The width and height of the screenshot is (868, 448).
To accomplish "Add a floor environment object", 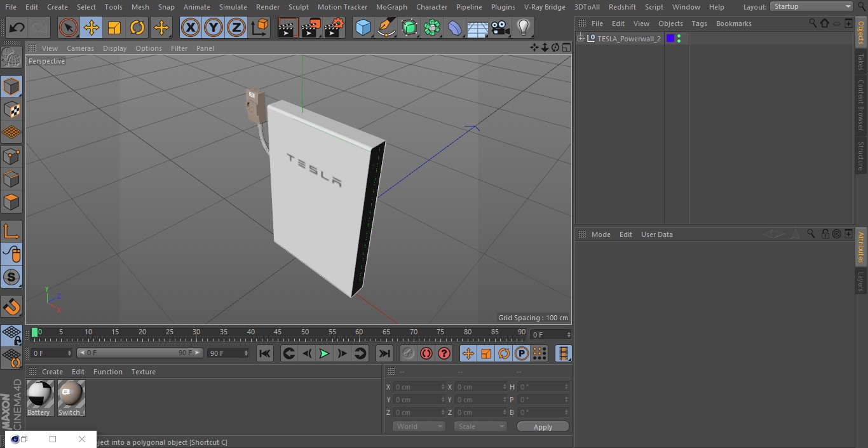I will [x=478, y=28].
